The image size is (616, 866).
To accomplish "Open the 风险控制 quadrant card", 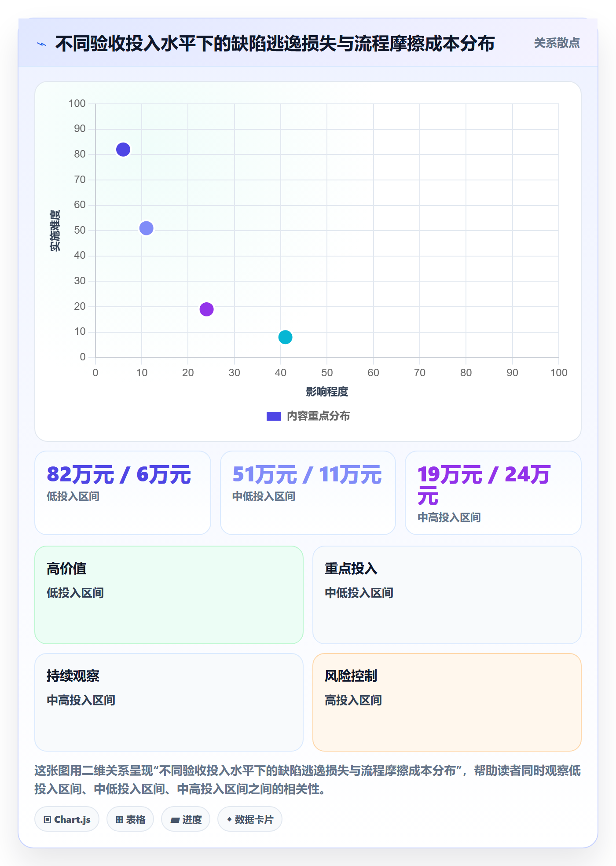I will point(447,702).
